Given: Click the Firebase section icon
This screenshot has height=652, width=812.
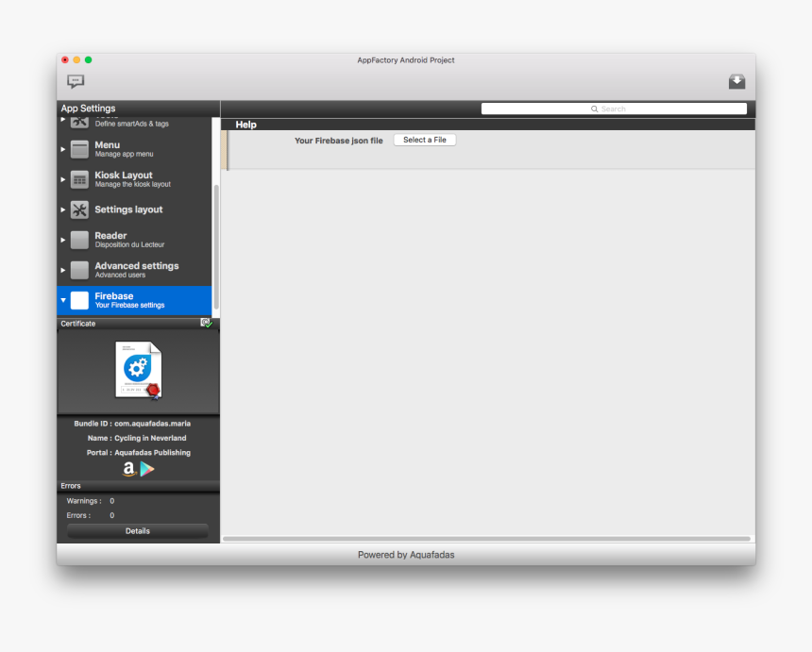Looking at the screenshot, I should 79,300.
